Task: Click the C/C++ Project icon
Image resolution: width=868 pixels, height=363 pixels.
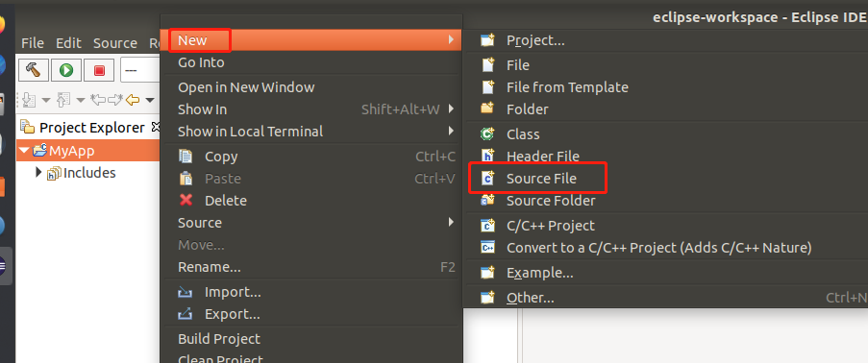Action: click(x=487, y=226)
